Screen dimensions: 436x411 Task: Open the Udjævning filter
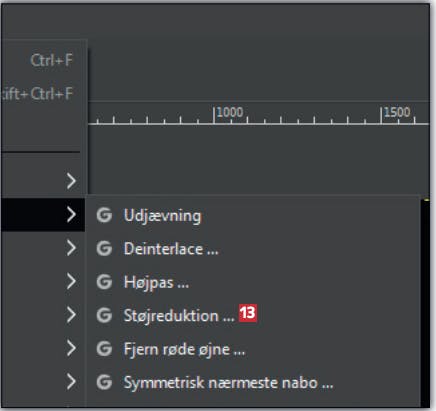tap(162, 216)
